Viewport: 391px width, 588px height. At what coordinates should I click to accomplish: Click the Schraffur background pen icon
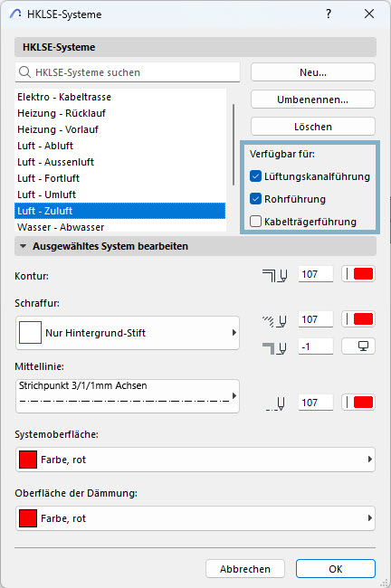click(275, 348)
